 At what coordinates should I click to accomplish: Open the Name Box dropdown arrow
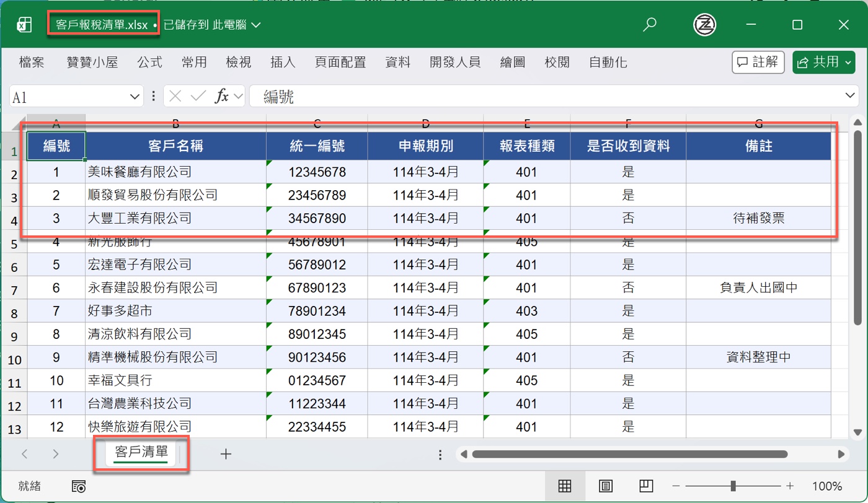click(134, 96)
